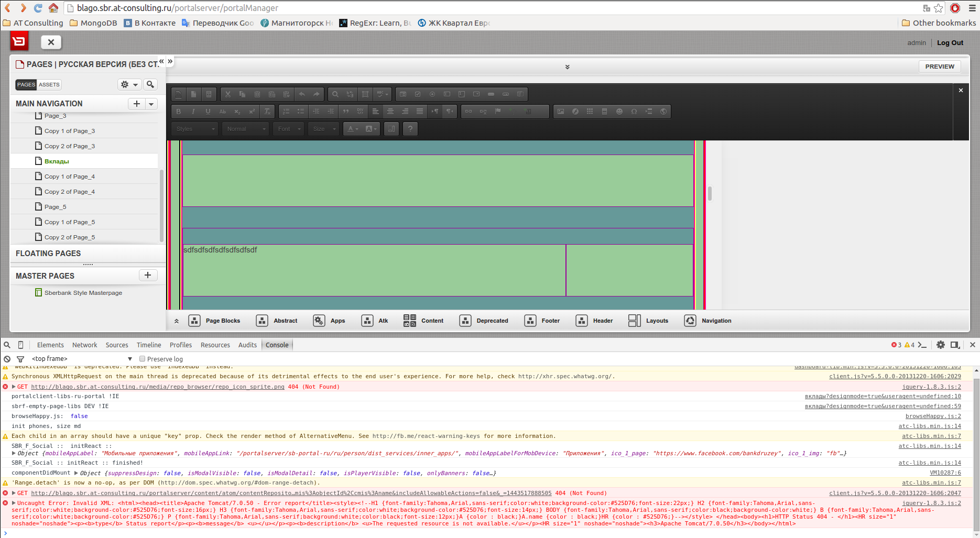Click the search magnifier in Pages panel
Viewport: 980px width, 538px height.
tap(150, 84)
